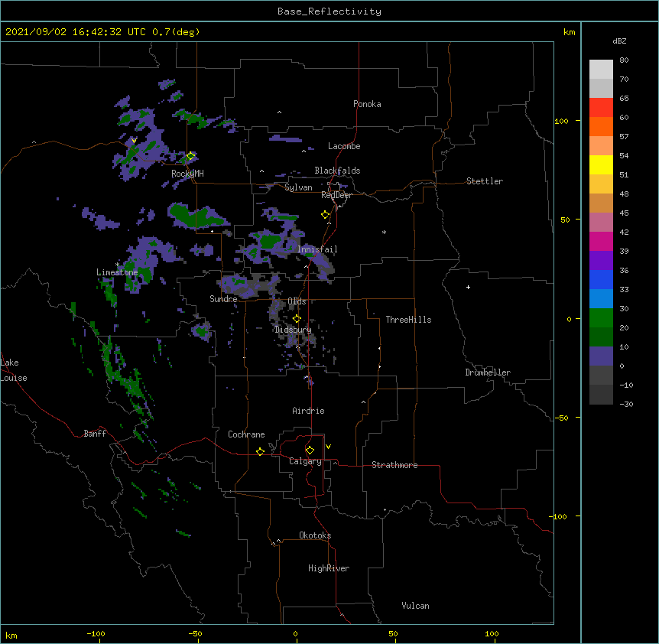The width and height of the screenshot is (659, 644).
Task: Click the km unit label at top right
Action: 569,32
